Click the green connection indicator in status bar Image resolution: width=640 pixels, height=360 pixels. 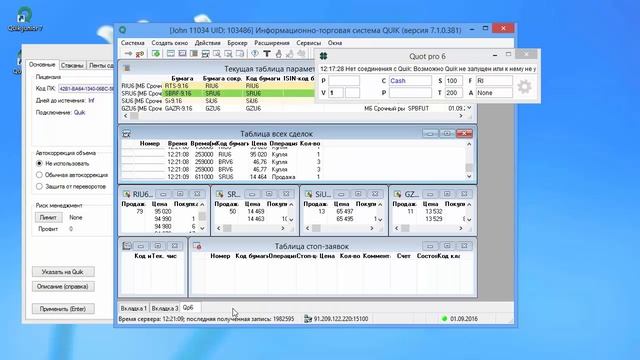[444, 318]
